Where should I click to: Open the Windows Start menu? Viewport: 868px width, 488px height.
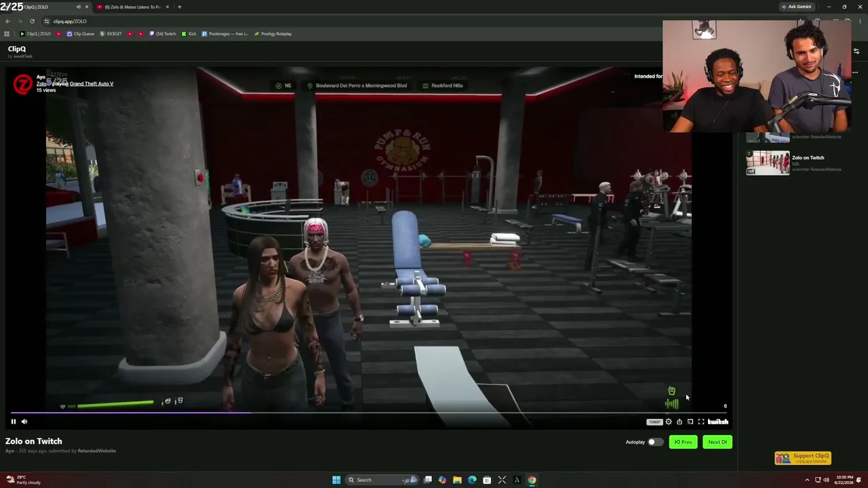[336, 480]
